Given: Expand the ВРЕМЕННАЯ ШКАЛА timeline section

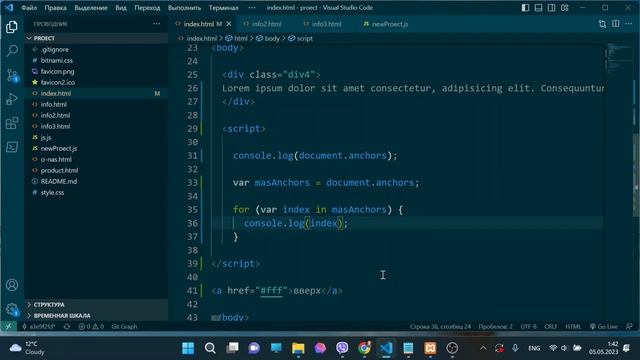Looking at the screenshot, I should click(x=96, y=316).
